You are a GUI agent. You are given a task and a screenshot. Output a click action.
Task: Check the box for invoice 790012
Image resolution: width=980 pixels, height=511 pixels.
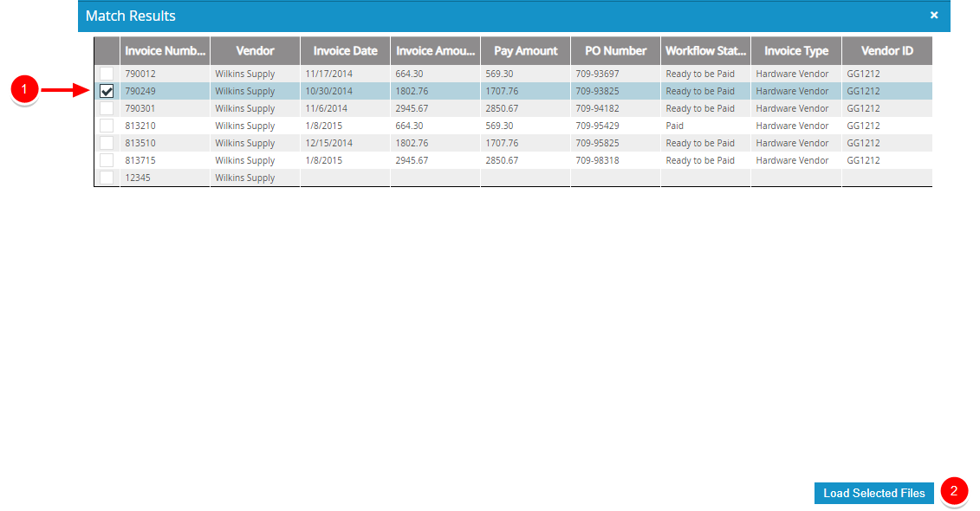point(107,74)
